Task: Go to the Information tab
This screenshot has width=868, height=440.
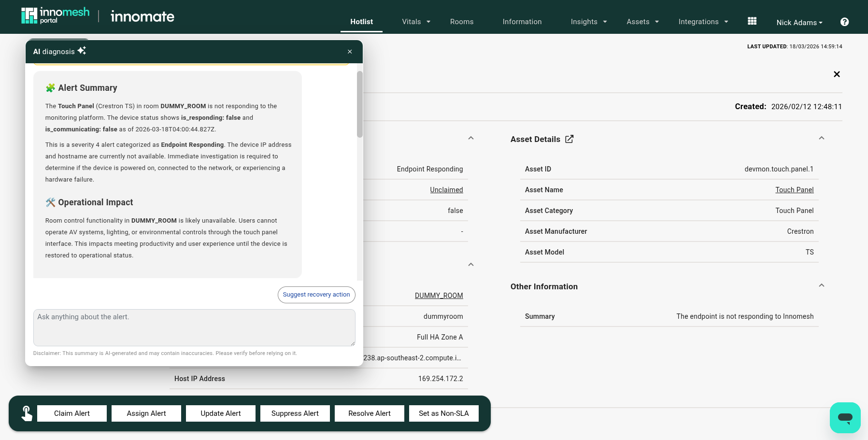Action: tap(522, 22)
